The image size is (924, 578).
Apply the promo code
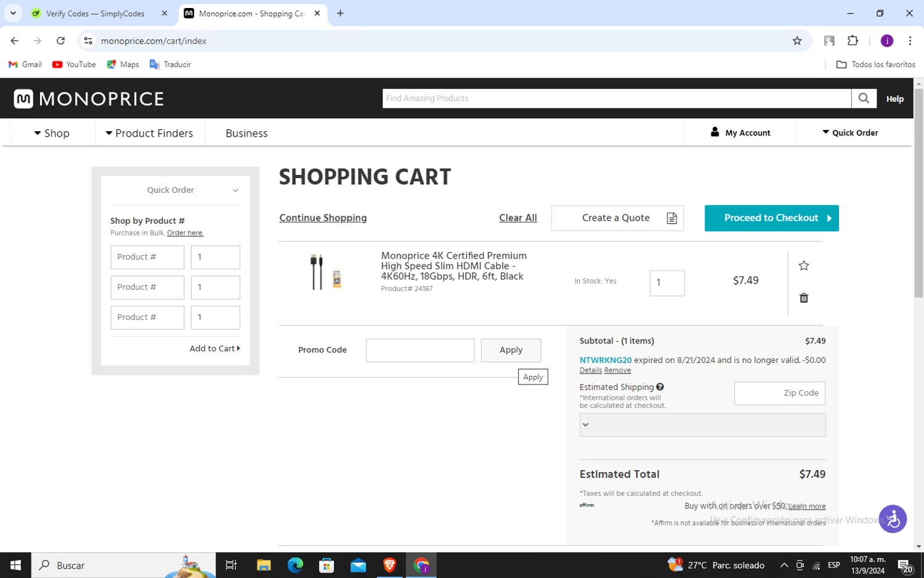pos(511,350)
